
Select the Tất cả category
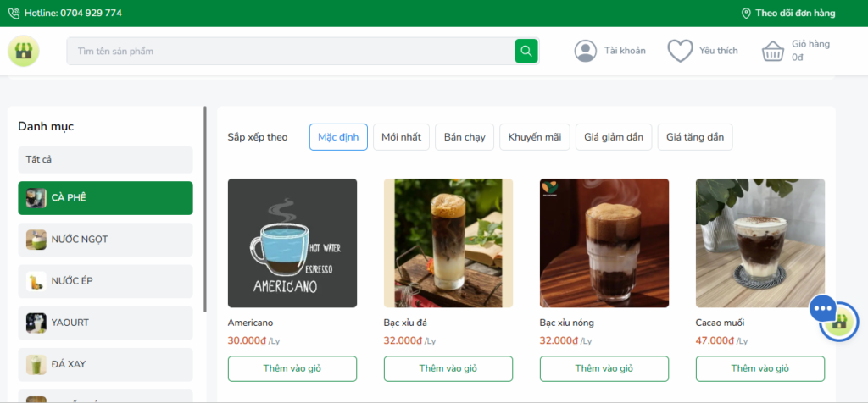tap(105, 159)
